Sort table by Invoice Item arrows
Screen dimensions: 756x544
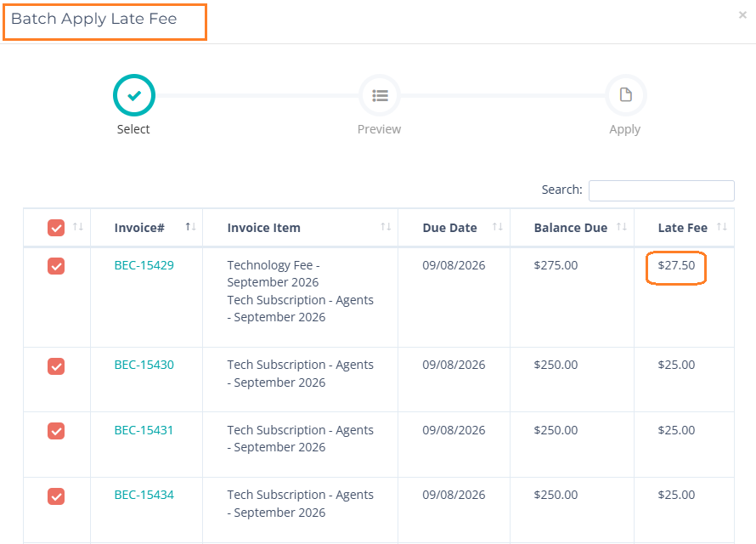[x=386, y=227]
